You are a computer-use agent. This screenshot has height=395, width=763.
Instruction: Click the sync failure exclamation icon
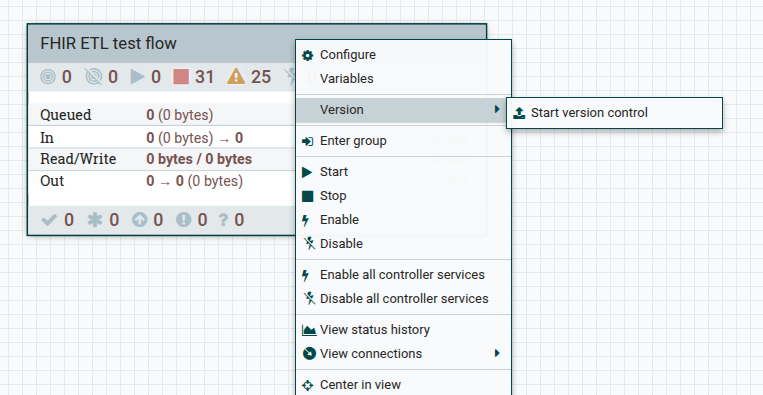(183, 220)
